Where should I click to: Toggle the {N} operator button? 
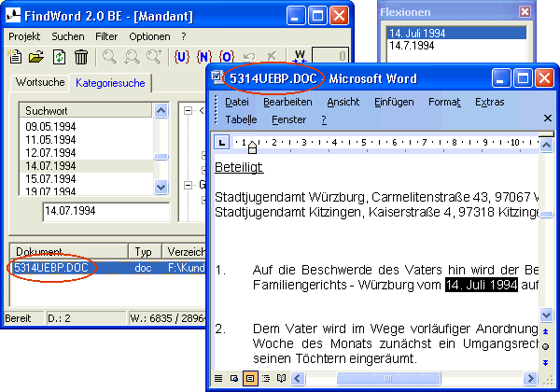point(203,57)
